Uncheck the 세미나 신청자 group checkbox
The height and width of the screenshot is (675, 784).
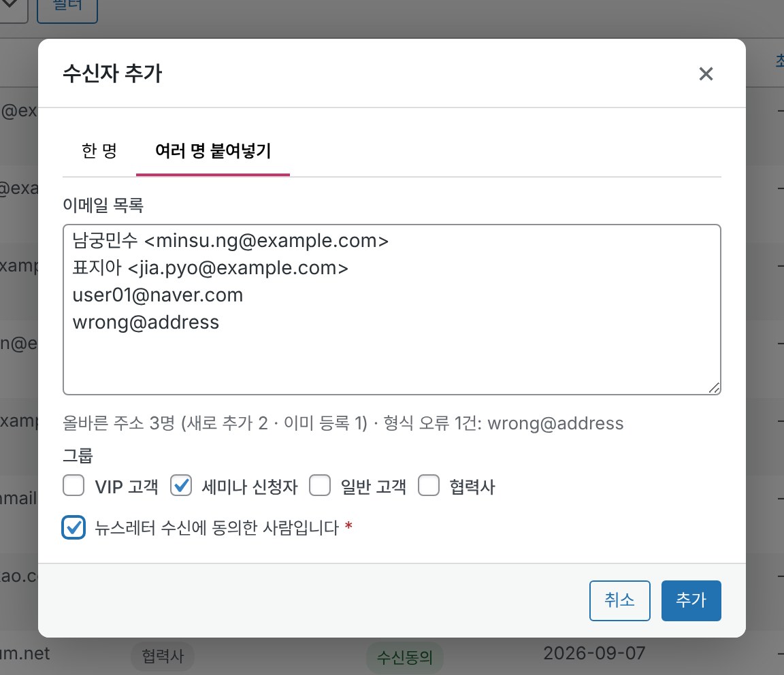pos(181,486)
